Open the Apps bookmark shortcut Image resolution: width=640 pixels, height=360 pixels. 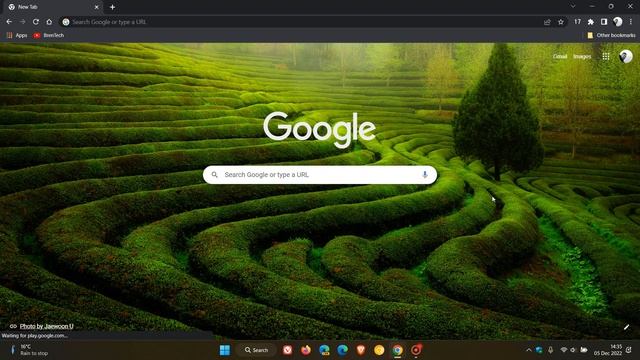17,36
